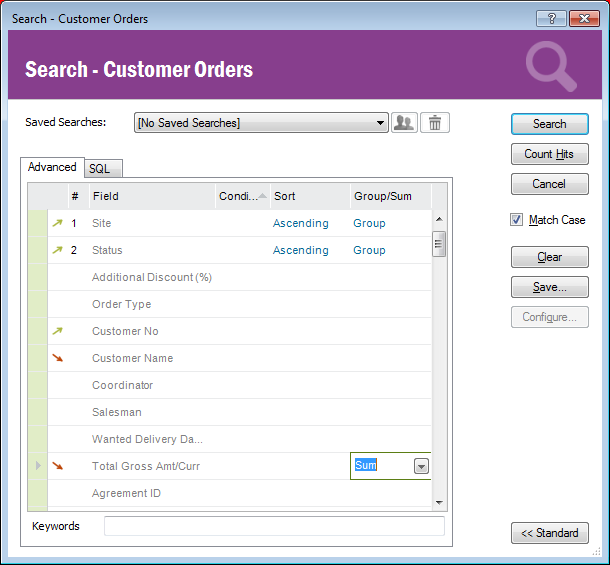The width and height of the screenshot is (610, 565).
Task: Click the red arrow beside Total Gross Amt/Curr
Action: coord(57,466)
